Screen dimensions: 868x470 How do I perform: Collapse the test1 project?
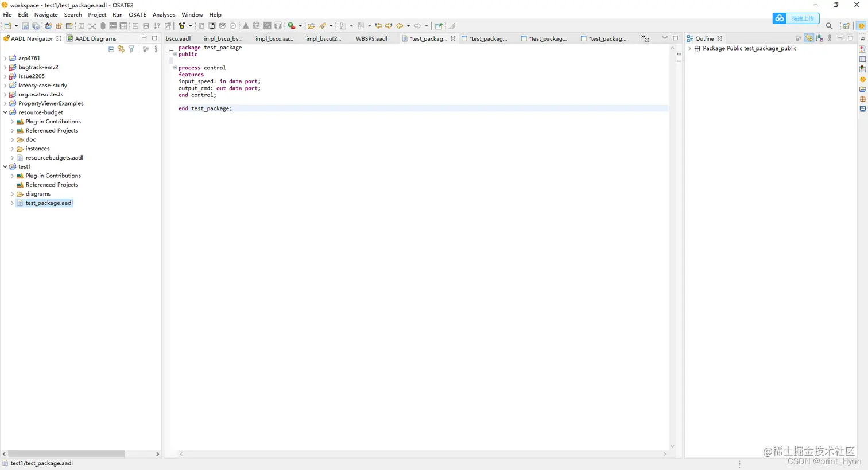[x=5, y=166]
